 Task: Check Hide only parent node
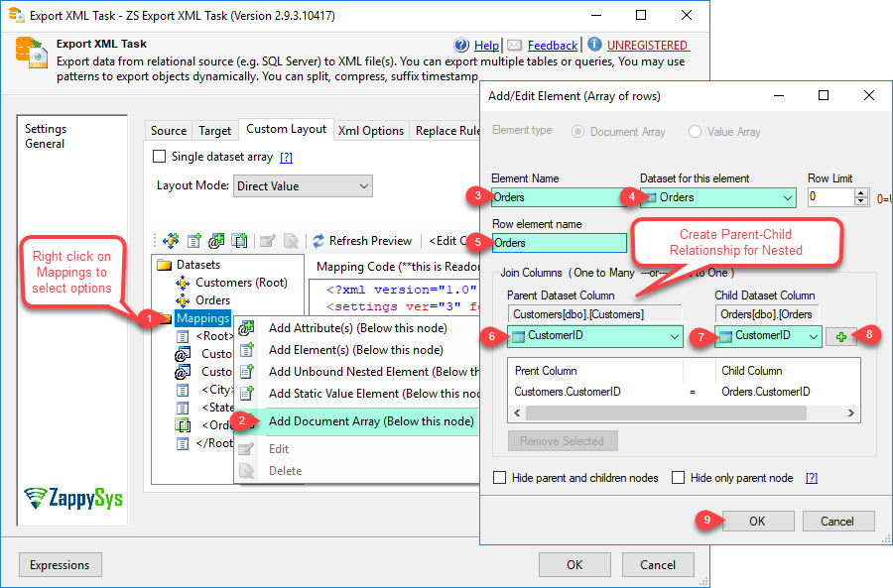pos(678,478)
